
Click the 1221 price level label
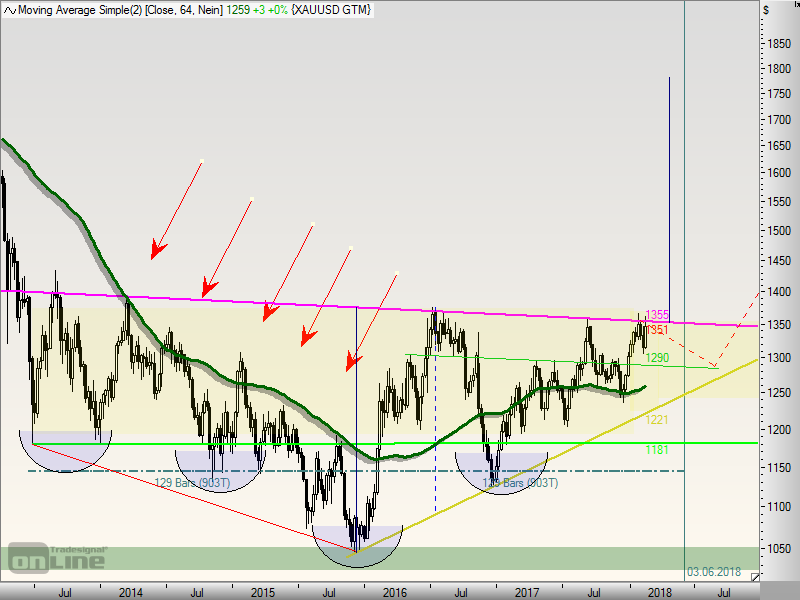[657, 420]
